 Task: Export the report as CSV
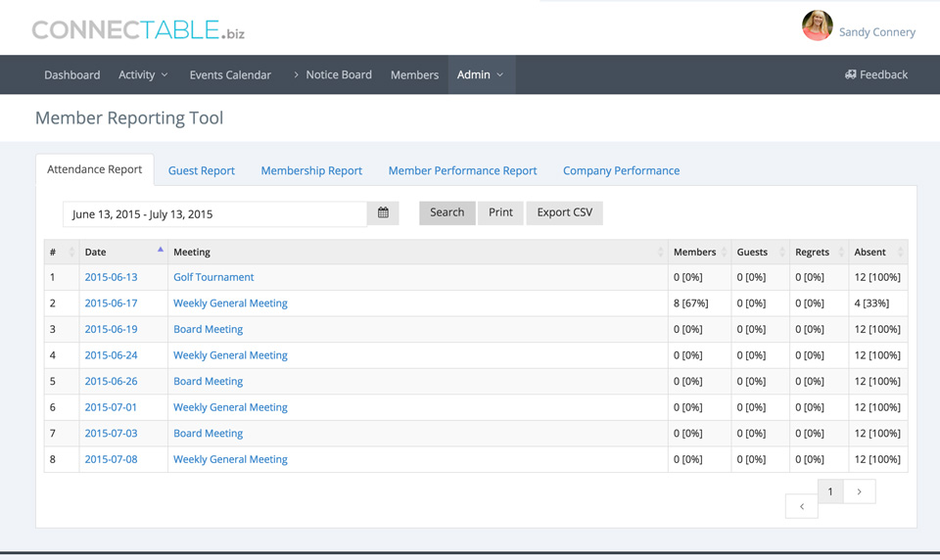pos(564,212)
